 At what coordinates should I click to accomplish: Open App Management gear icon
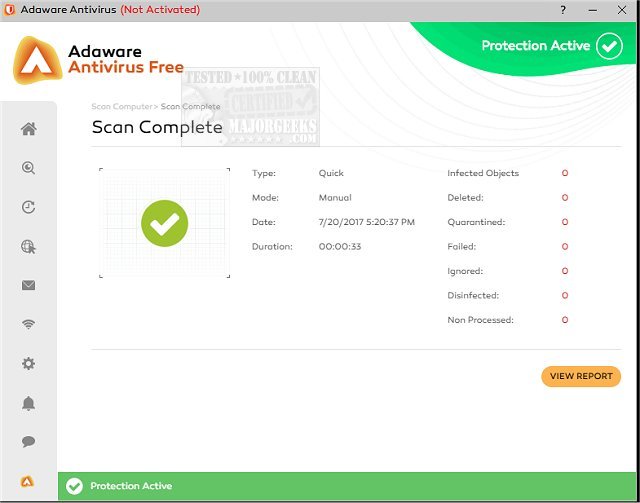tap(29, 363)
